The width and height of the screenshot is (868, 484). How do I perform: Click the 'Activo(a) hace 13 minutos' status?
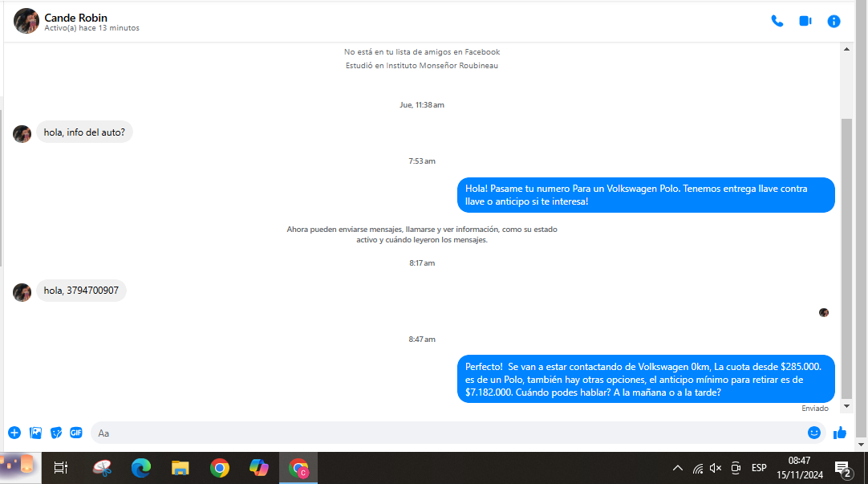[92, 28]
